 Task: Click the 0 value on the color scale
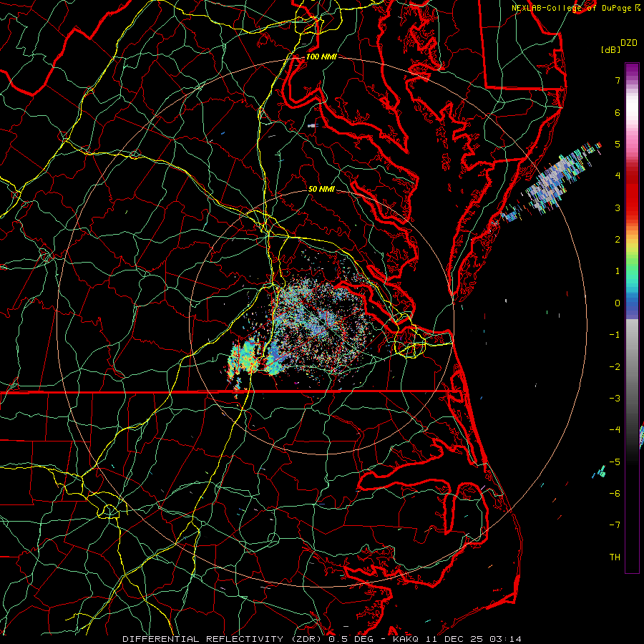(618, 303)
